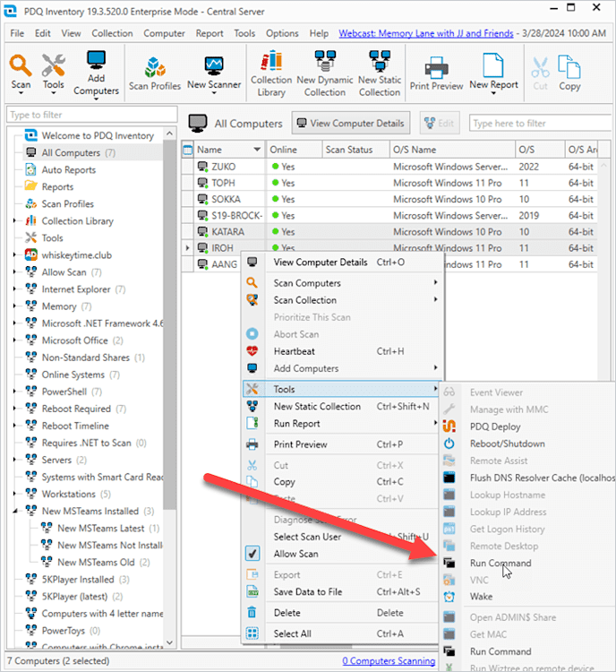Screen dimensions: 616x672
Task: Expand the whiskeytime.club tree node
Action: pyautogui.click(x=14, y=255)
